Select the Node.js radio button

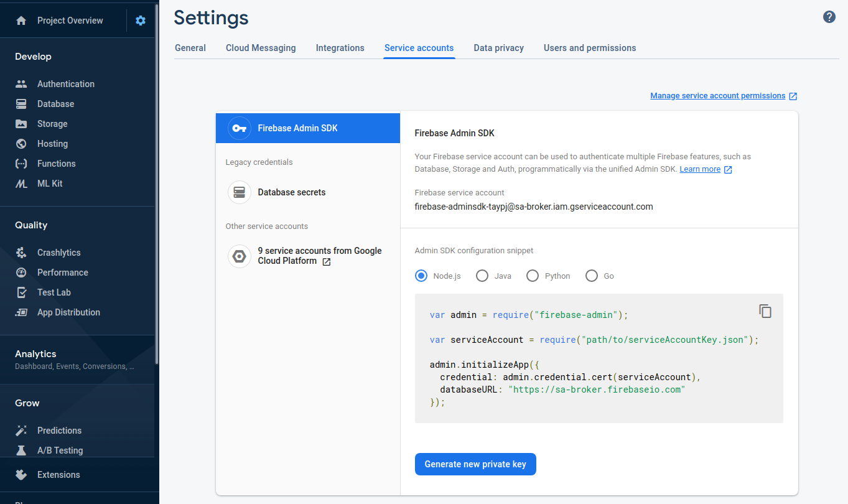pyautogui.click(x=422, y=276)
